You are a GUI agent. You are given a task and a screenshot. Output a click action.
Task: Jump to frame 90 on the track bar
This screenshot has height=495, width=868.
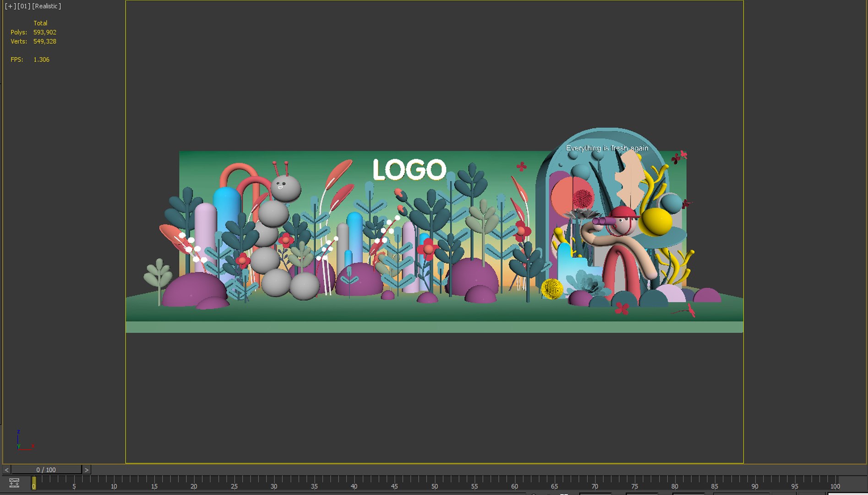click(x=755, y=486)
